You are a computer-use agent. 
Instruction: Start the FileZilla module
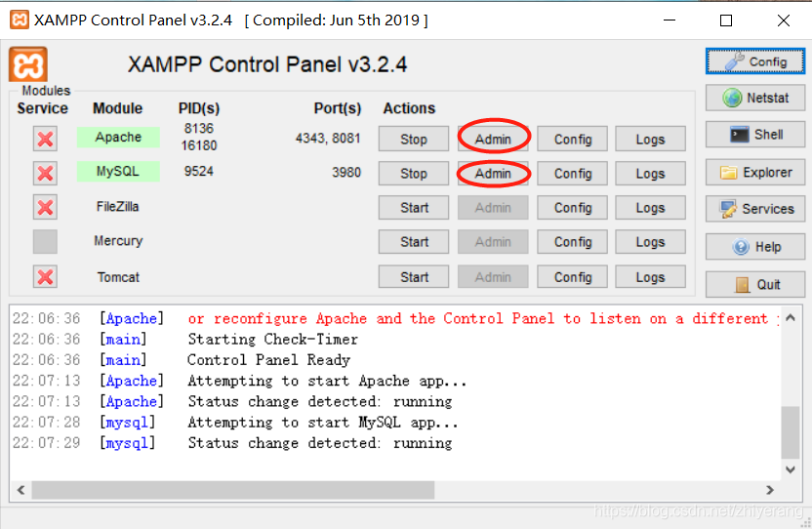(413, 207)
